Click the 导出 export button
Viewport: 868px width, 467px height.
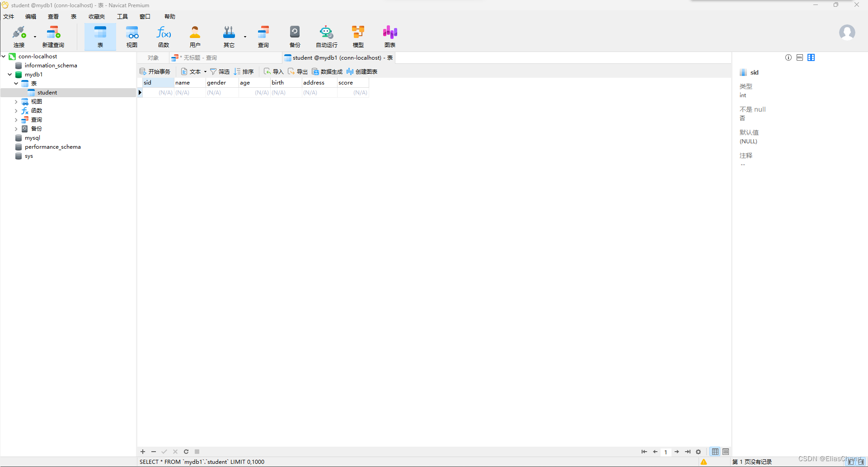298,71
